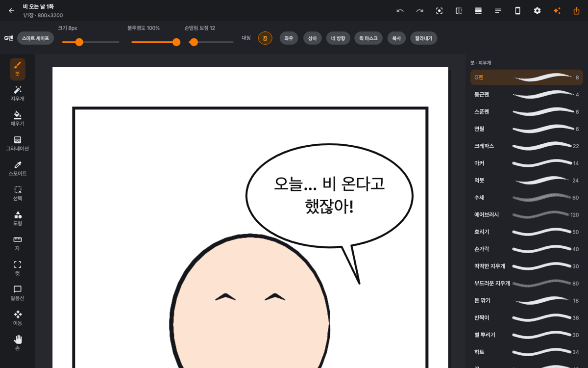Click the 복사 copy button
Screen dimensions: 588x368
(x=396, y=38)
